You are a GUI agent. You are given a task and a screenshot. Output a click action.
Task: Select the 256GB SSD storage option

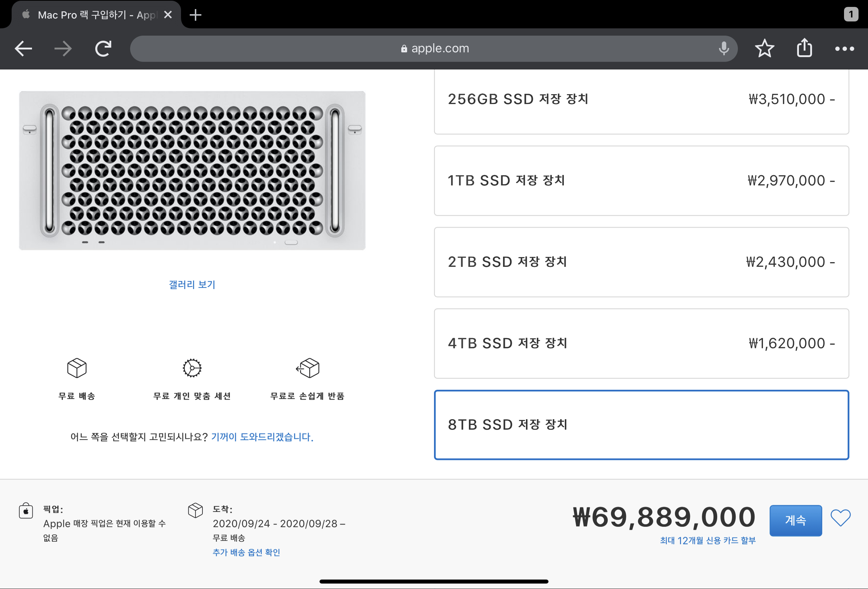click(641, 99)
